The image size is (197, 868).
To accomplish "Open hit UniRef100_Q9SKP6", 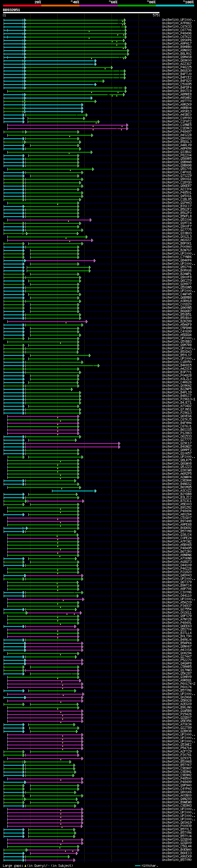I will 177,40.
